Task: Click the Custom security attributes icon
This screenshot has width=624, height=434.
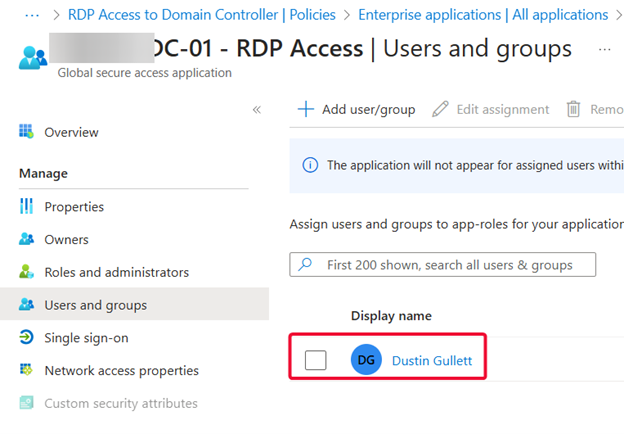Action: [26, 403]
